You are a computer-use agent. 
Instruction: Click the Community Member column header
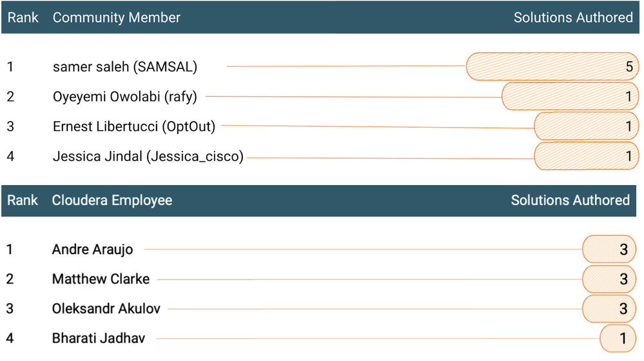(116, 18)
